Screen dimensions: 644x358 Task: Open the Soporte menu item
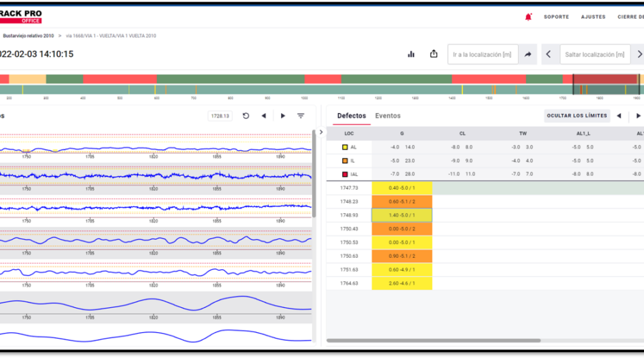click(556, 16)
